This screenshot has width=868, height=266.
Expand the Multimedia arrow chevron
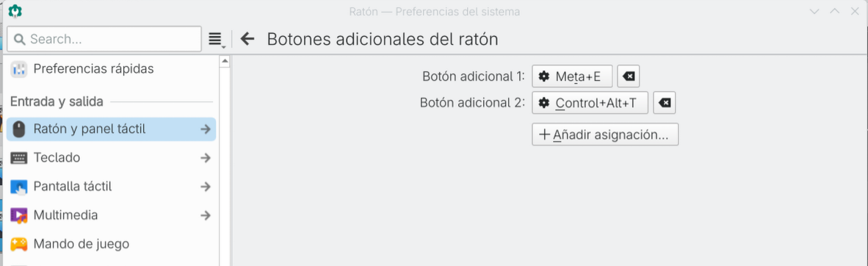pos(206,215)
